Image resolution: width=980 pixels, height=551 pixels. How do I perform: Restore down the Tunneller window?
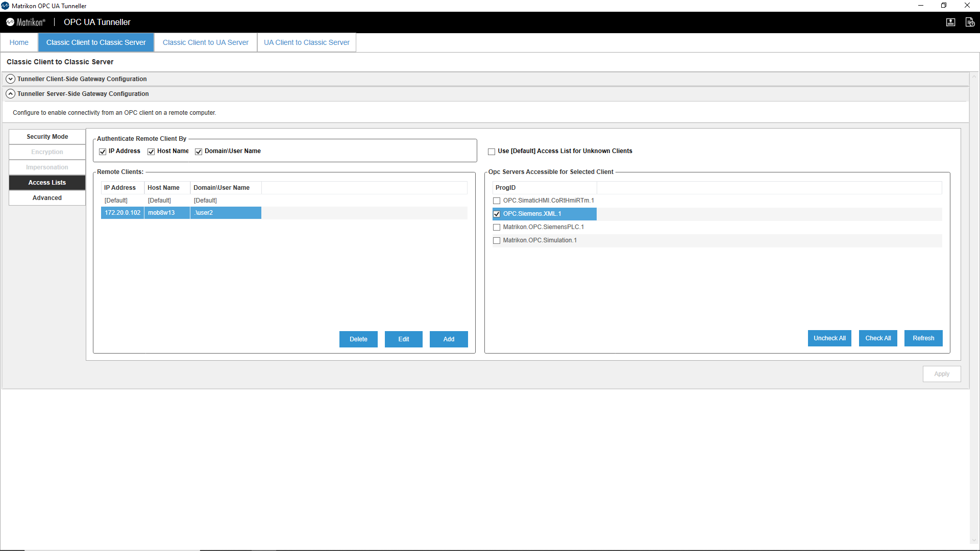(944, 6)
